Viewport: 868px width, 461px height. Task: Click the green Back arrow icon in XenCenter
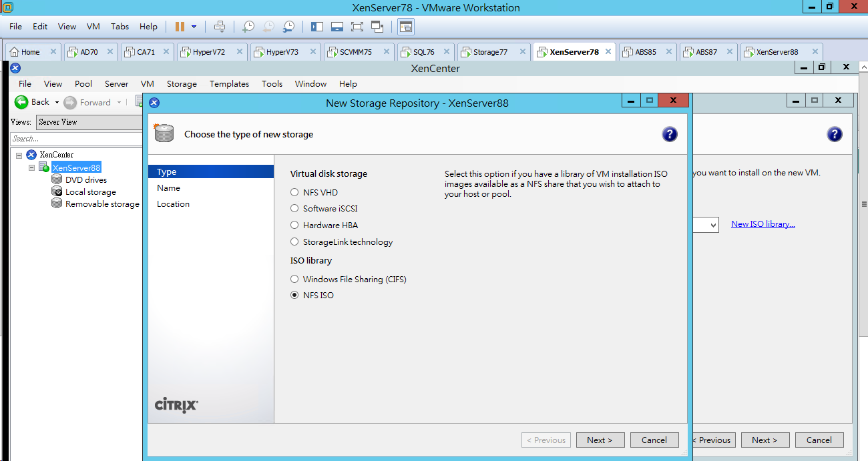tap(21, 102)
